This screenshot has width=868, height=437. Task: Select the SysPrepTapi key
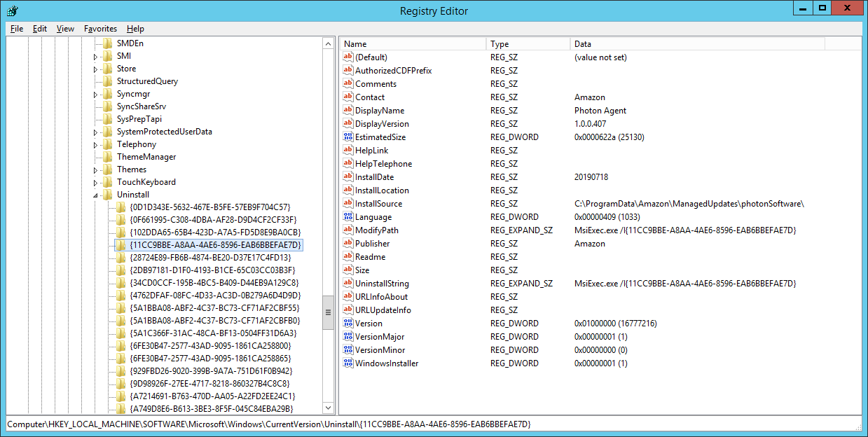tap(139, 119)
